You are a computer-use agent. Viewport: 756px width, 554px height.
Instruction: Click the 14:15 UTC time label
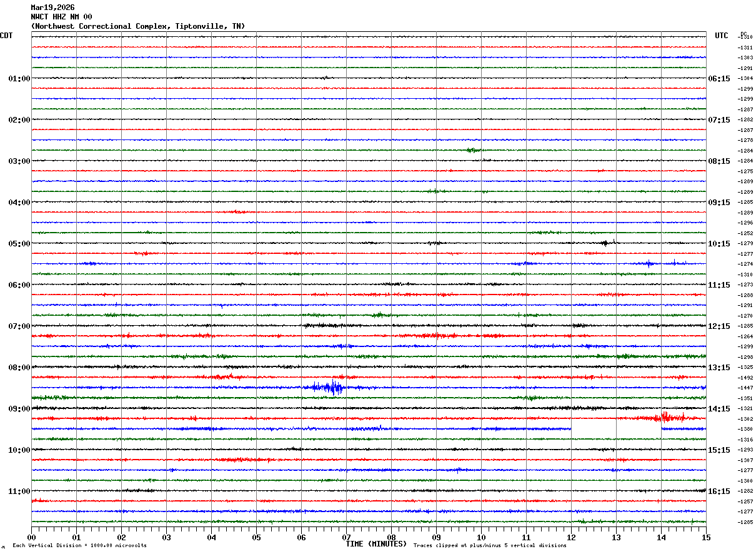point(719,409)
